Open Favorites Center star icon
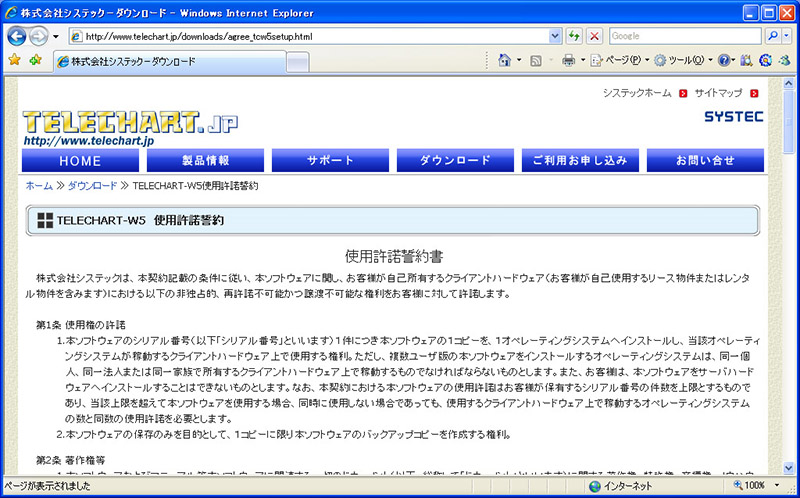The width and height of the screenshot is (800, 498). 14,60
